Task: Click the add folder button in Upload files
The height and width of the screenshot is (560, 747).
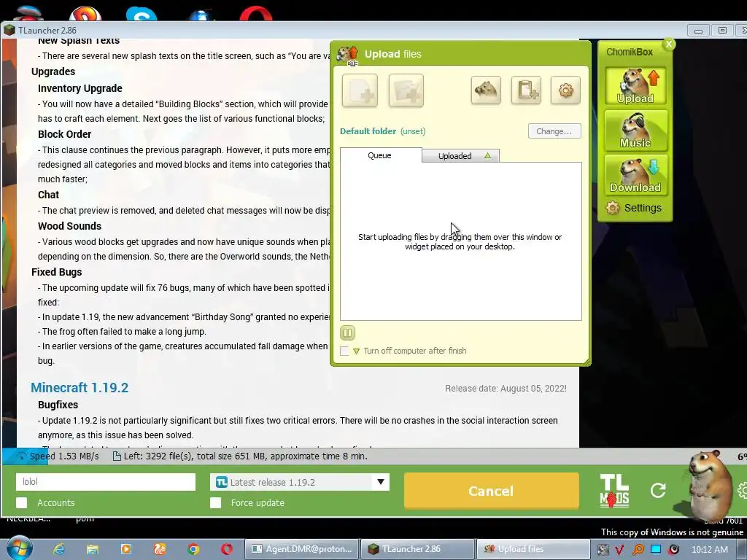Action: point(406,90)
